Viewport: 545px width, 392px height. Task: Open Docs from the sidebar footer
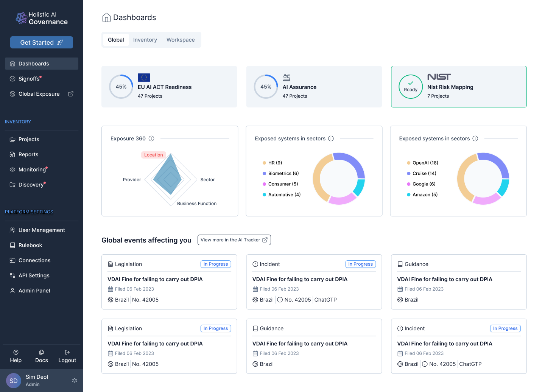(42, 356)
